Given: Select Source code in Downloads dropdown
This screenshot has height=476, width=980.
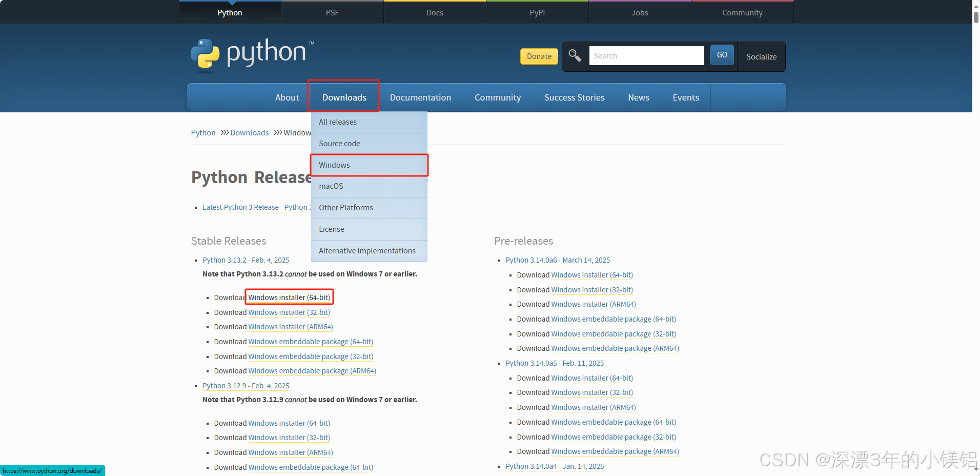Looking at the screenshot, I should tap(369, 144).
